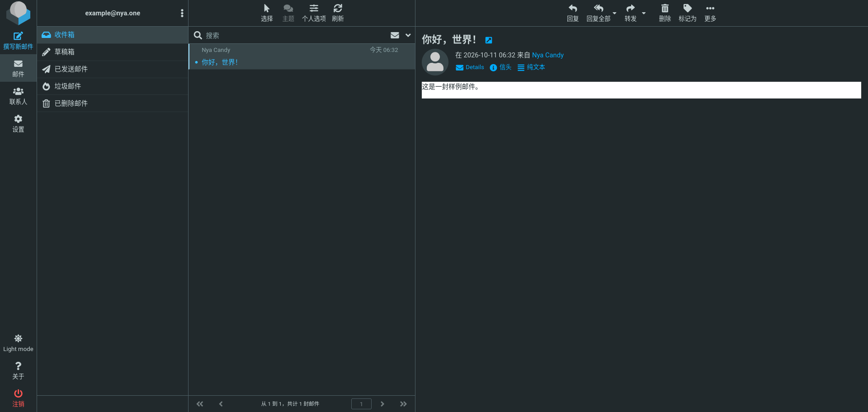Go to previous page of messages

point(221,404)
